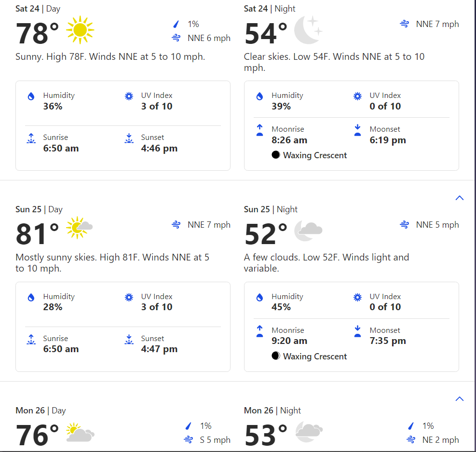Click the moonset icon beside 7:35 pm
The width and height of the screenshot is (476, 452).
(358, 331)
